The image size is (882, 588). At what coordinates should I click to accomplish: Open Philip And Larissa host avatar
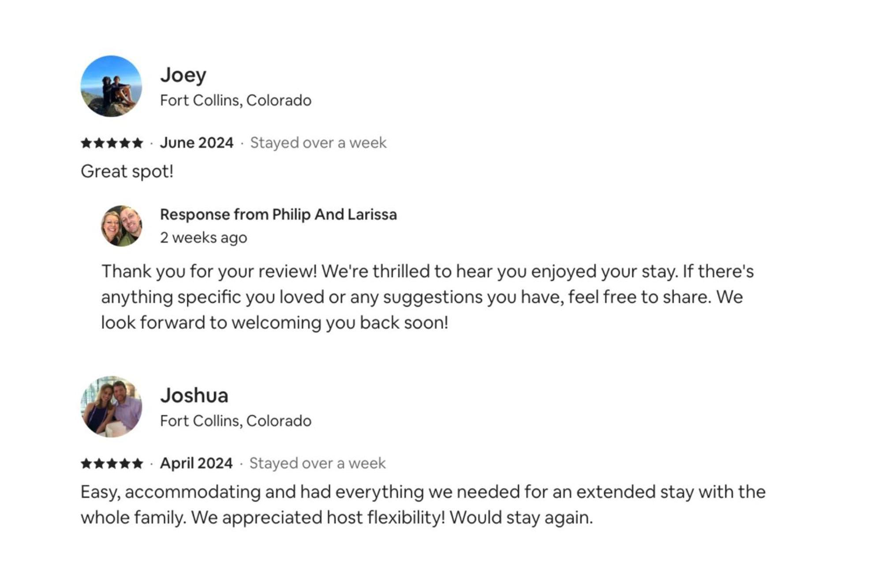[122, 226]
